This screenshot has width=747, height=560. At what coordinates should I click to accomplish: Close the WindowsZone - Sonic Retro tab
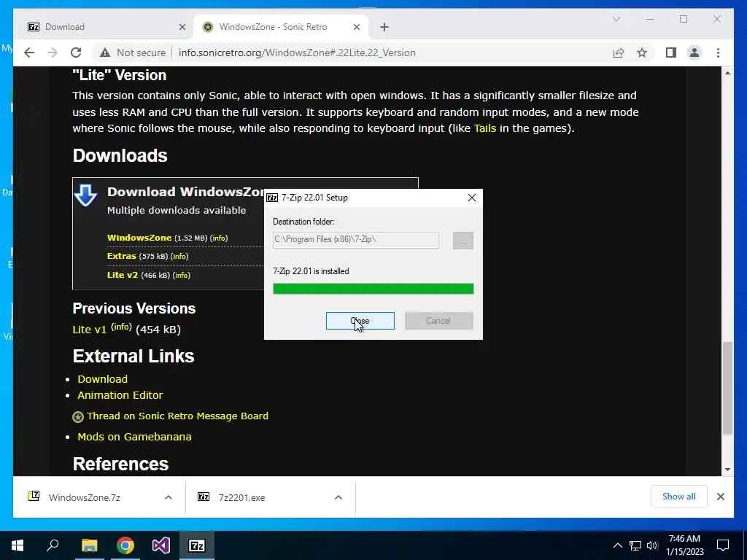point(356,27)
